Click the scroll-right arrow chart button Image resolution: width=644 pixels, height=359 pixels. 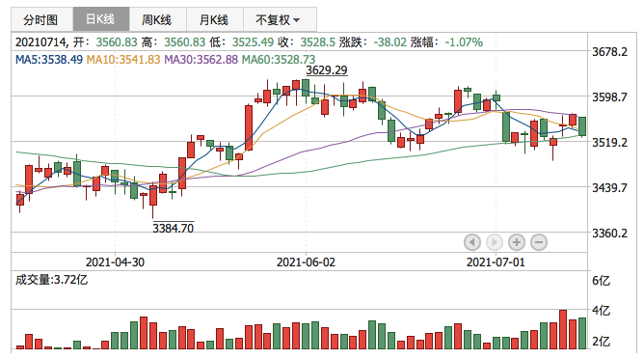(x=495, y=242)
